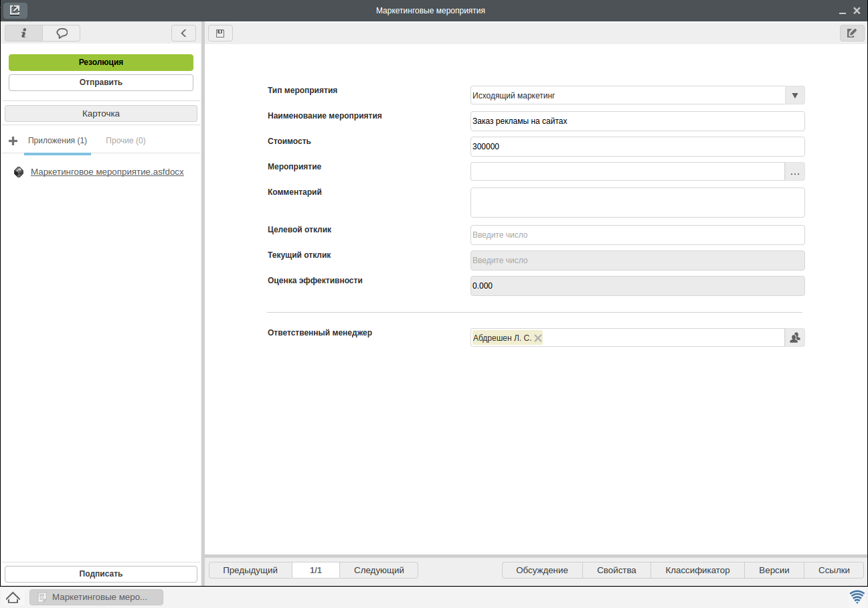Viewport: 868px width, 608px height.
Task: Switch to the info tab icon
Action: coord(23,33)
